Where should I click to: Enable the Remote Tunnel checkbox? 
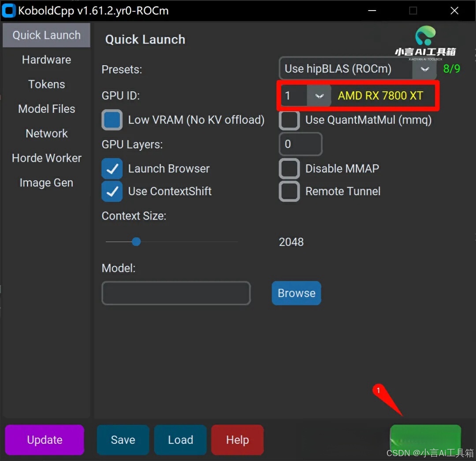click(x=289, y=192)
